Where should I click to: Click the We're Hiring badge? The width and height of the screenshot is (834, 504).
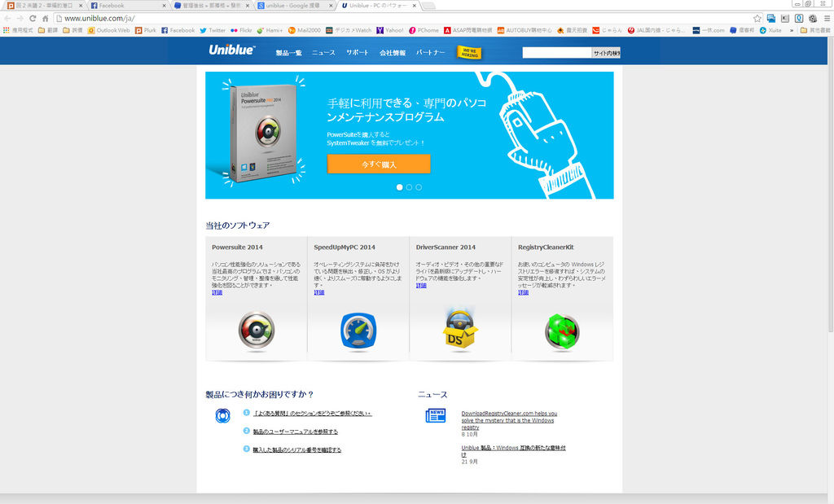click(x=469, y=53)
